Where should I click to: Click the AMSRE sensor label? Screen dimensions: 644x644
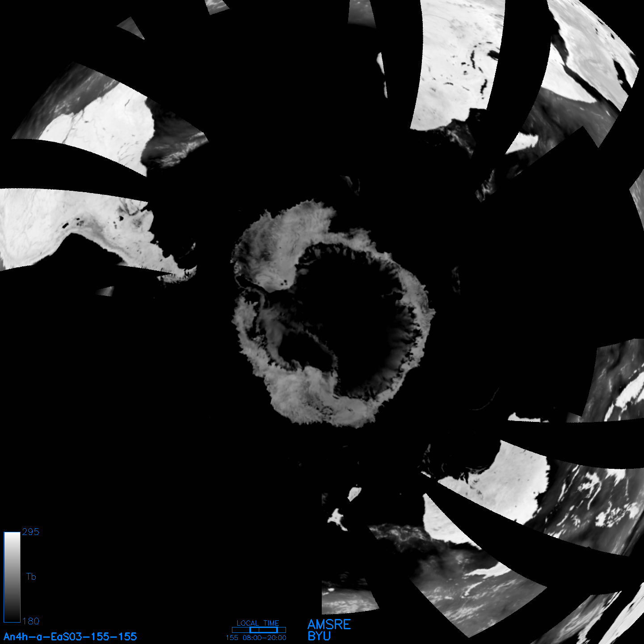click(x=329, y=624)
